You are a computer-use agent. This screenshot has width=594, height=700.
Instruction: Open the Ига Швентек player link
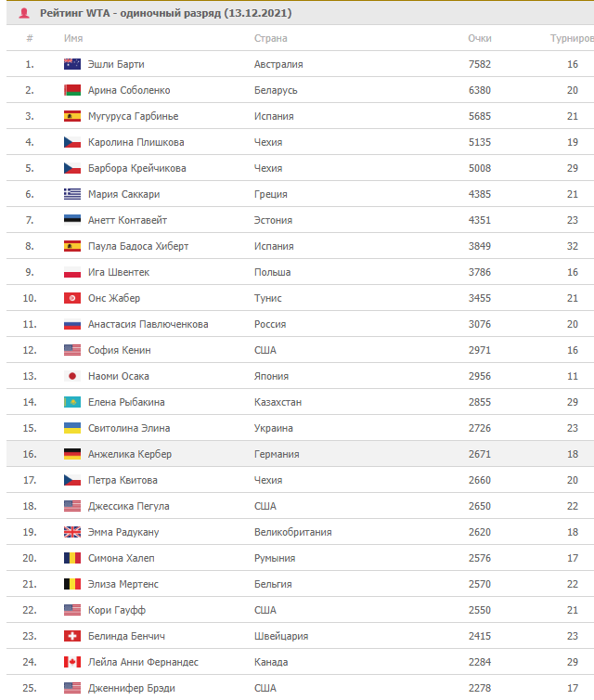(x=119, y=272)
